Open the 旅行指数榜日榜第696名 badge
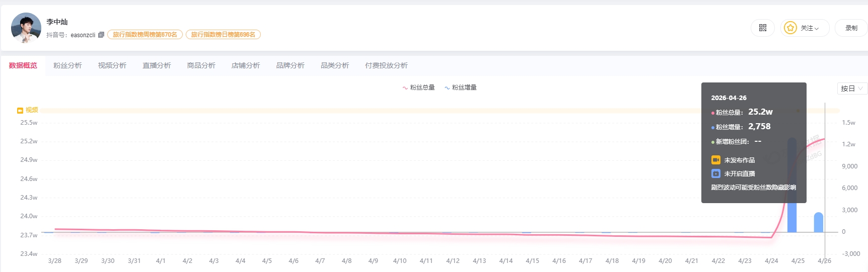Viewport: 868px width, 272px height. click(x=223, y=35)
